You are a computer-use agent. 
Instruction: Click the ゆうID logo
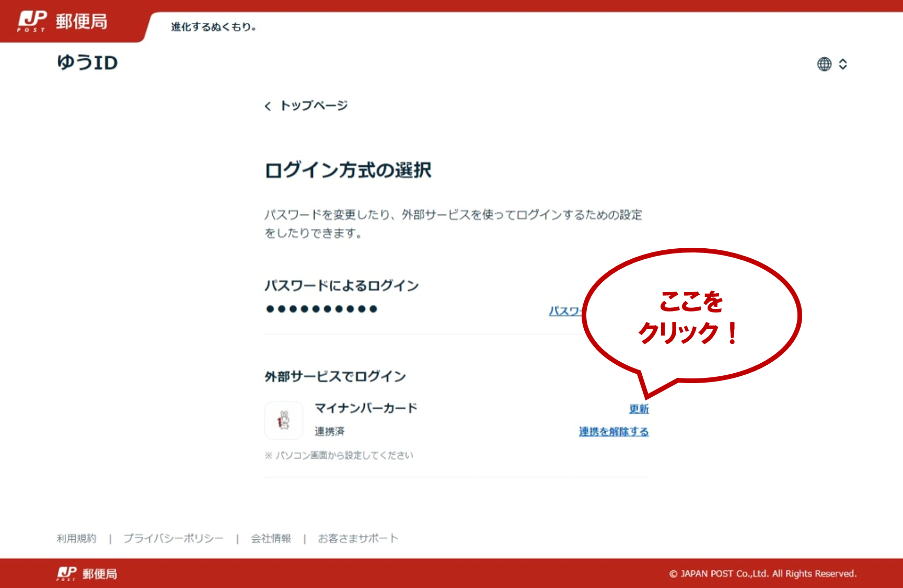click(x=87, y=63)
